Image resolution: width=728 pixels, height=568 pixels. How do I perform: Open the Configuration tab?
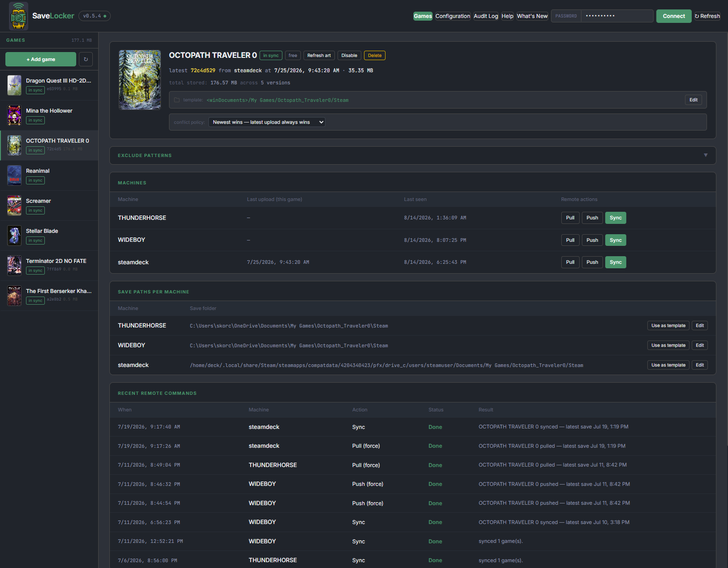453,16
